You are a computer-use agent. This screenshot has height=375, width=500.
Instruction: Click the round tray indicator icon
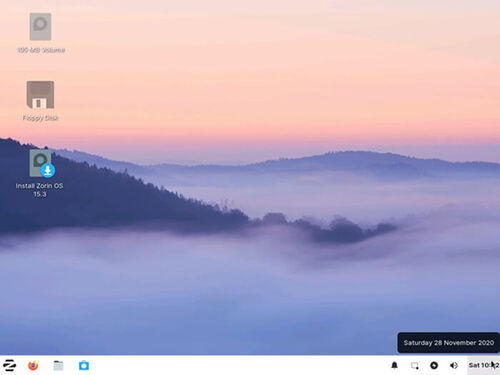pyautogui.click(x=434, y=365)
